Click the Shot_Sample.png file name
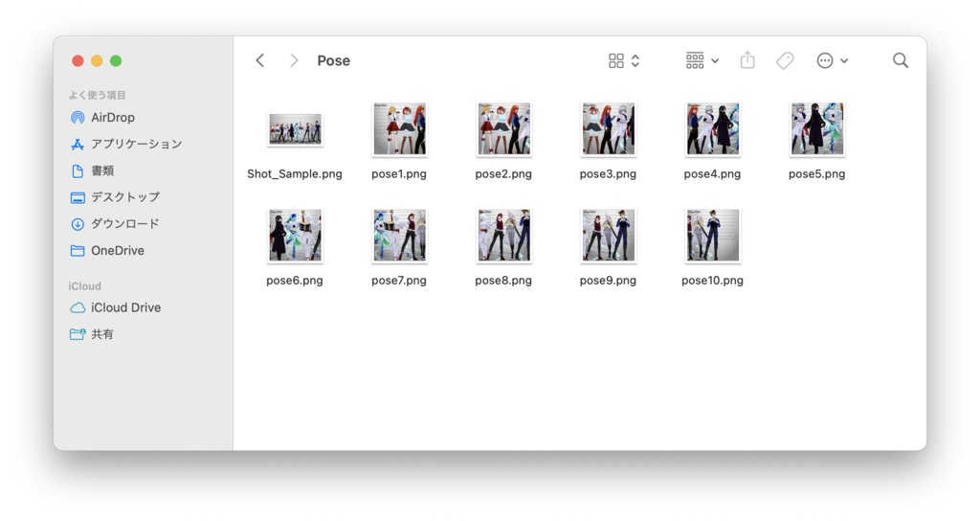 point(295,174)
